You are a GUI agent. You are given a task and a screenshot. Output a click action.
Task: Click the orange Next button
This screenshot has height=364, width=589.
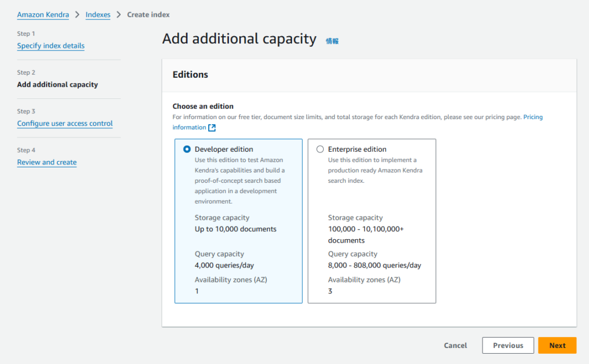[557, 345]
